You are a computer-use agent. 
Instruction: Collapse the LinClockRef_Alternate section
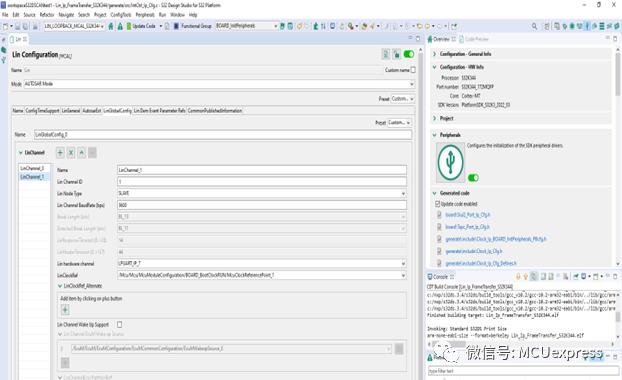coord(60,286)
